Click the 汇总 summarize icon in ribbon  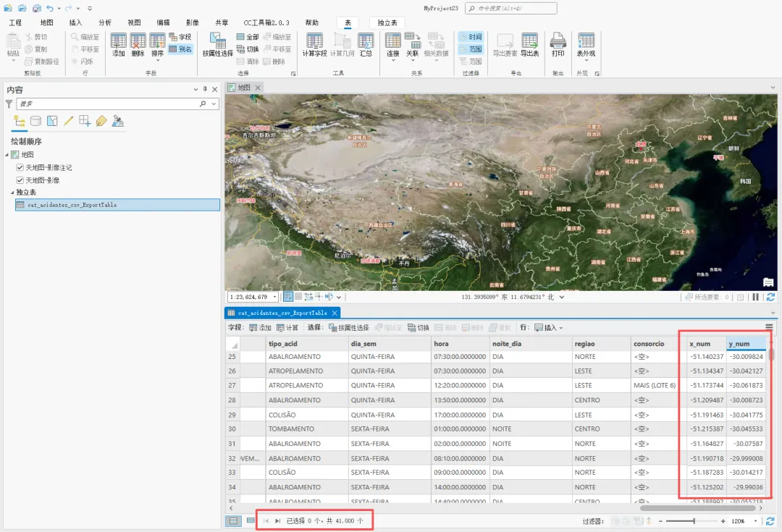(x=366, y=45)
